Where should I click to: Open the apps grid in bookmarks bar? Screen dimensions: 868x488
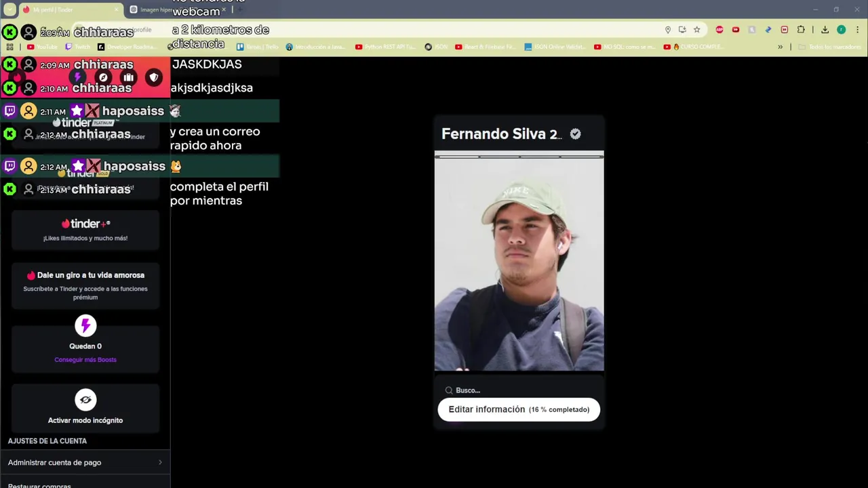[9, 47]
